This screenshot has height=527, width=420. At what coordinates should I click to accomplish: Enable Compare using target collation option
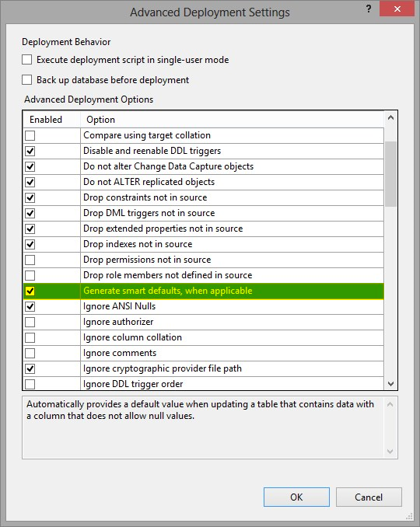(x=30, y=135)
